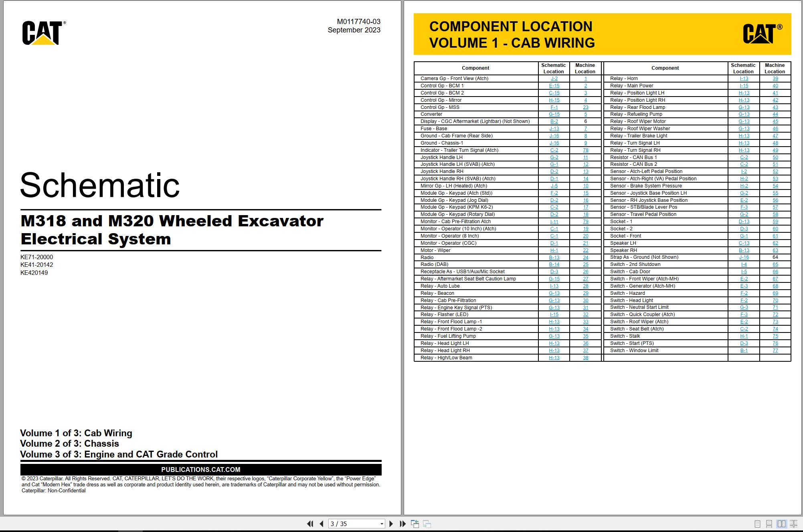803x532 pixels.
Task: Open machine location link 13 for Joystick Handle RH
Action: click(x=586, y=171)
